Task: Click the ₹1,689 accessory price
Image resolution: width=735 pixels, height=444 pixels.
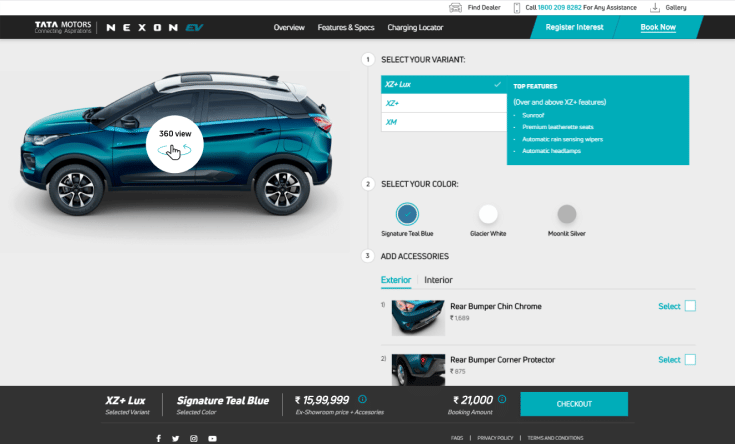Action: [x=460, y=318]
